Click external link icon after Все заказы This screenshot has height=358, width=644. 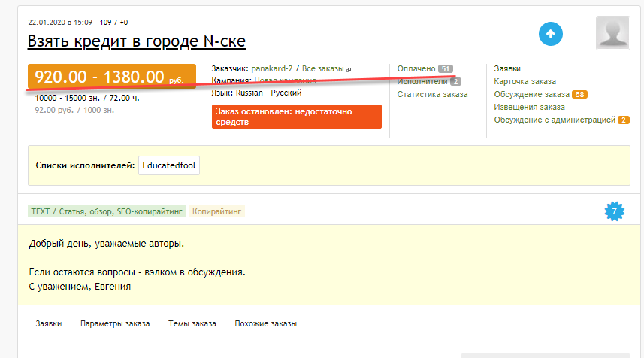[349, 68]
